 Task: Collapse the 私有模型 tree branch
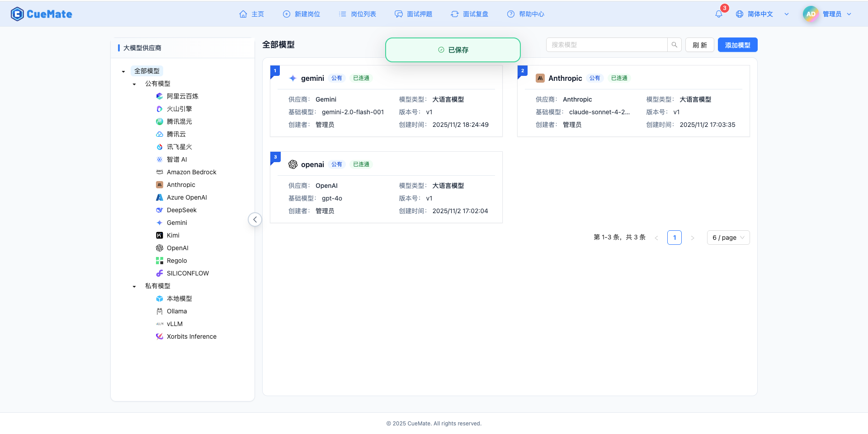tap(133, 286)
